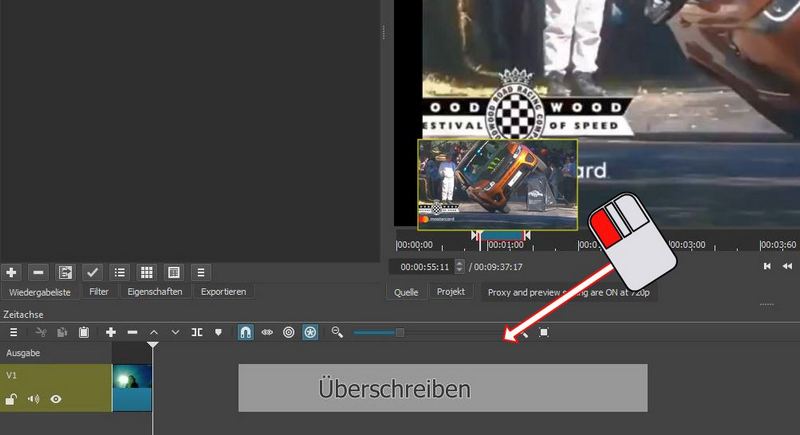
Task: Switch playlist to tiles grid view
Action: [x=146, y=272]
